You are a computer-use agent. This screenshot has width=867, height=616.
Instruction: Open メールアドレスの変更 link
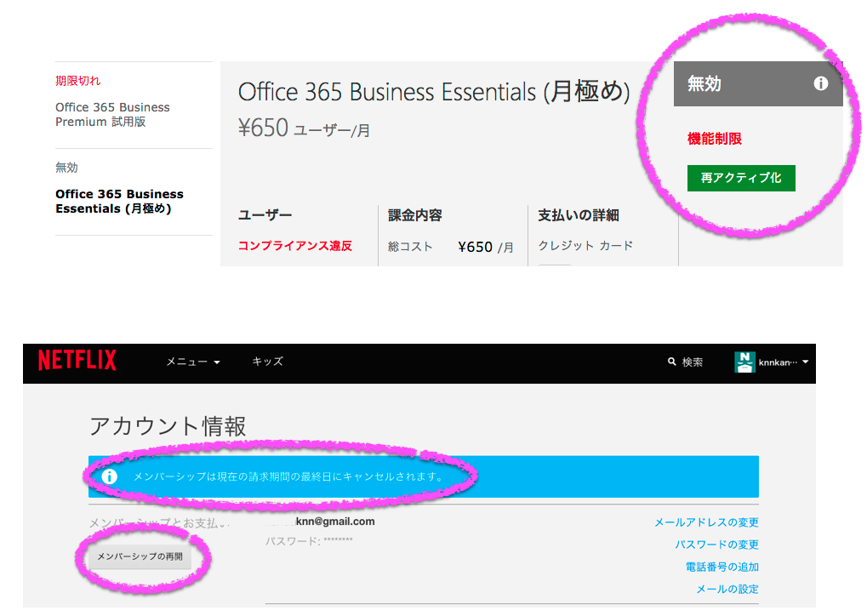click(706, 522)
